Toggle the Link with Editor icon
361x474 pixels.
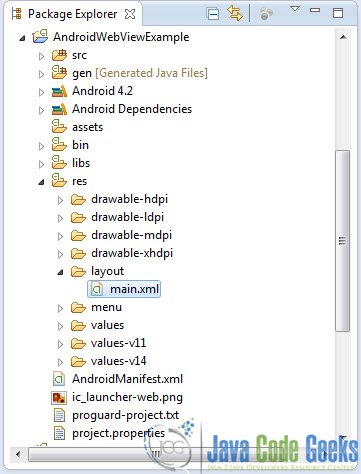[x=235, y=14]
